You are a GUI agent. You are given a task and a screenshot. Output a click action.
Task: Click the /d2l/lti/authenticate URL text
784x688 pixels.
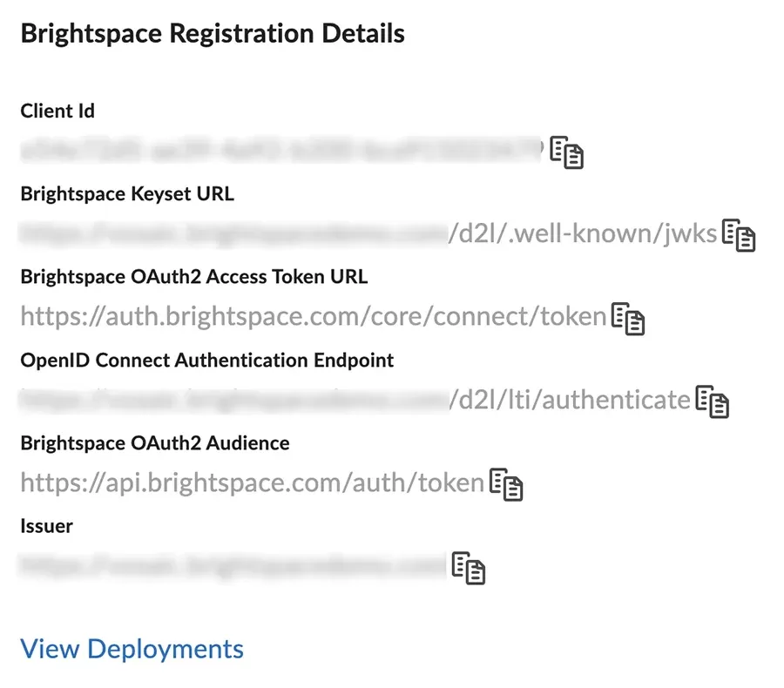(570, 400)
